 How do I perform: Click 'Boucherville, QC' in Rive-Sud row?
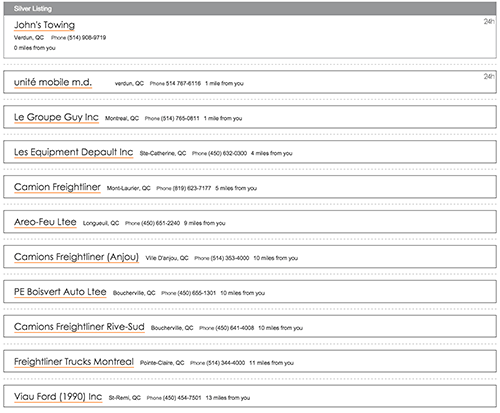[172, 328]
